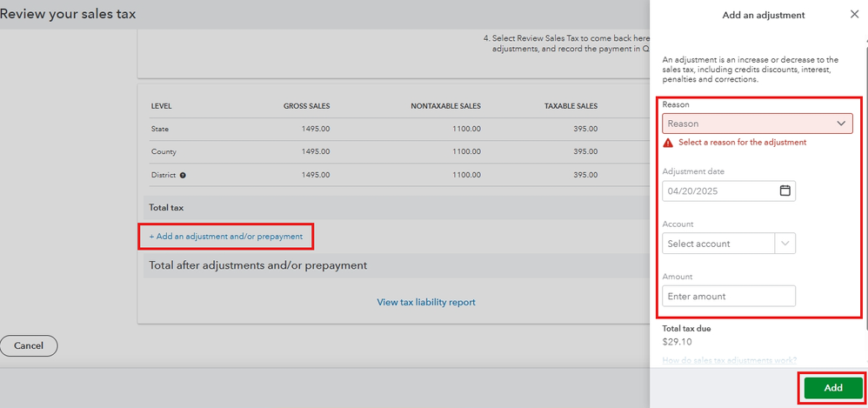Expand the Account dropdown arrow
This screenshot has height=408, width=868.
point(785,244)
